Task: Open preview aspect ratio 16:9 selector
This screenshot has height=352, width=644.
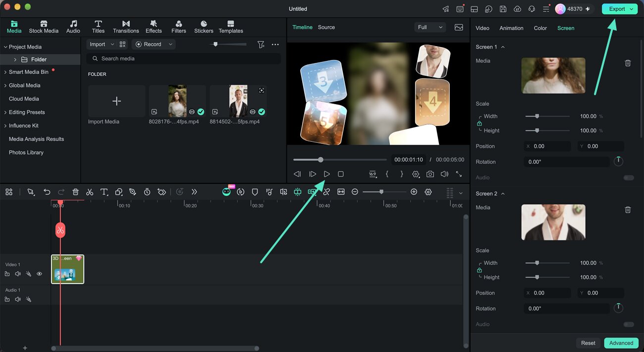Action: pos(373,174)
